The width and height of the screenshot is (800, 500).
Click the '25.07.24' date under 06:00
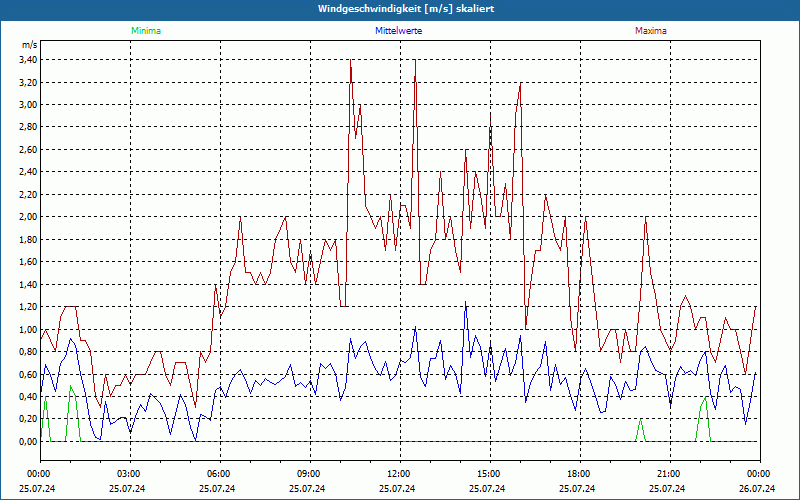click(x=217, y=488)
